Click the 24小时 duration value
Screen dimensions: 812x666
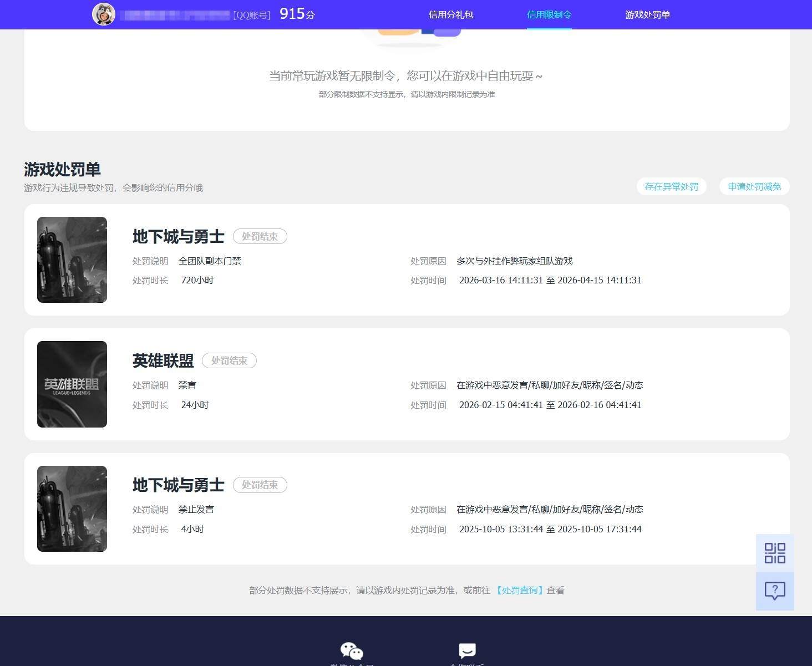(195, 405)
